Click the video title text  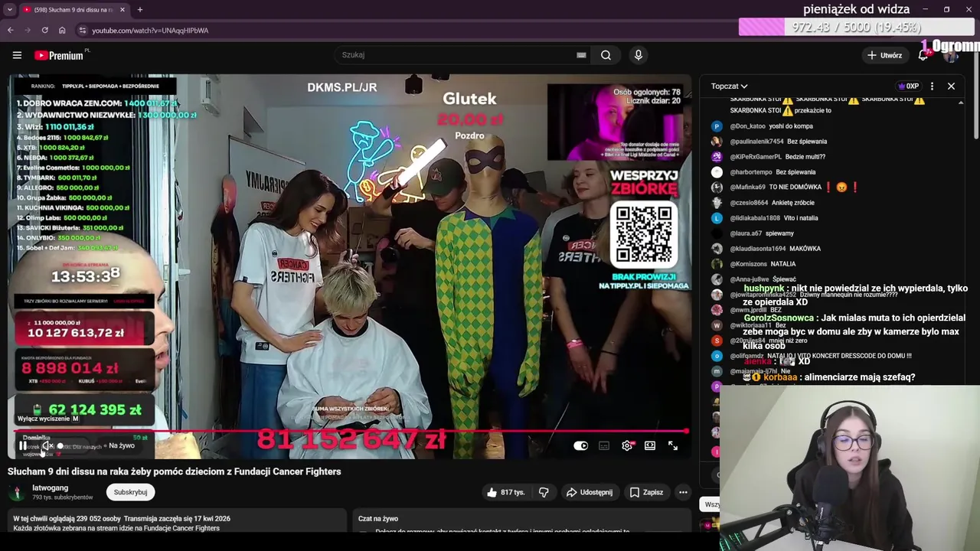pyautogui.click(x=175, y=471)
